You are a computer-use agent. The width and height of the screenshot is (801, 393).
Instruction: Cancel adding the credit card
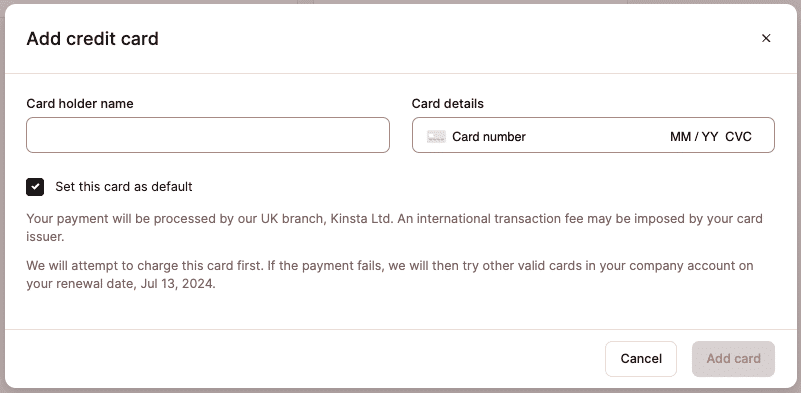tap(641, 359)
